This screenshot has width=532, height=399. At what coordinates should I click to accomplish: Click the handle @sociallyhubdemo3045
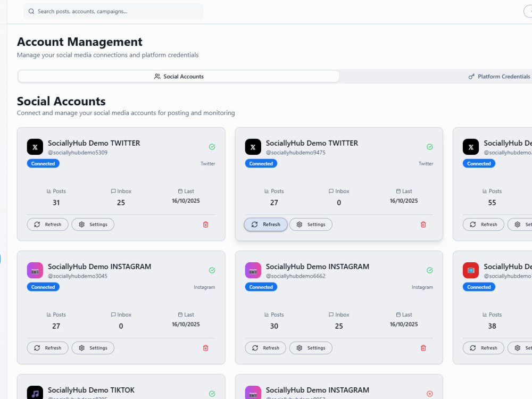(78, 276)
